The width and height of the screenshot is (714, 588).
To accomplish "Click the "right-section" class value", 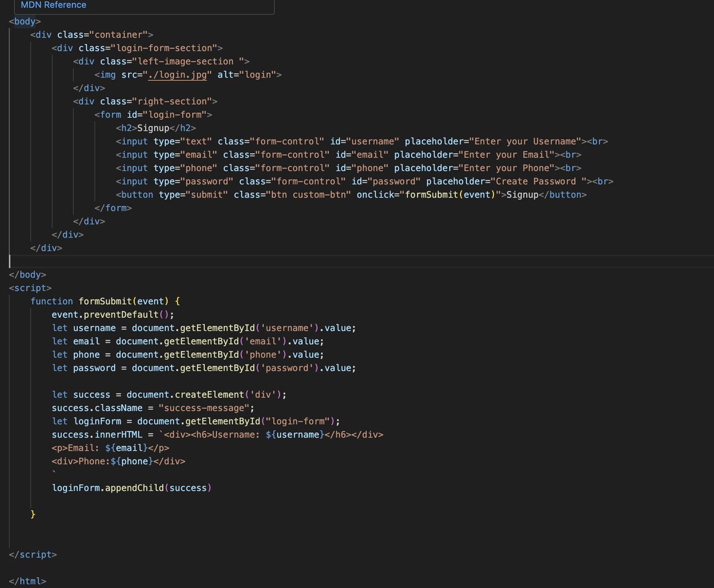I will pos(172,101).
